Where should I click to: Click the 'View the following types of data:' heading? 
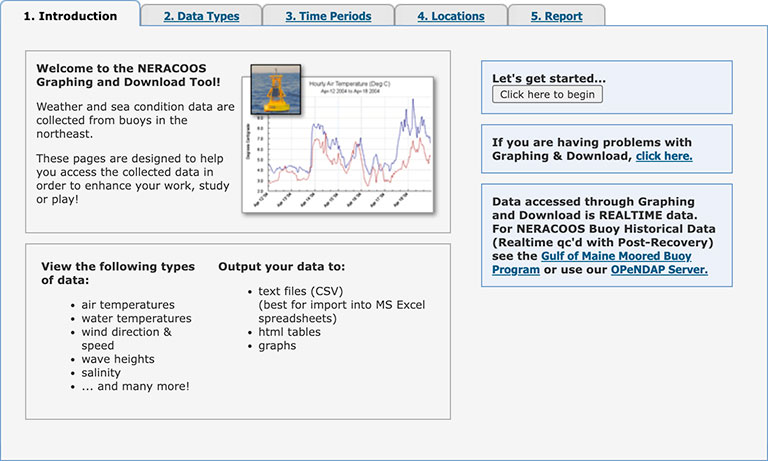point(118,273)
